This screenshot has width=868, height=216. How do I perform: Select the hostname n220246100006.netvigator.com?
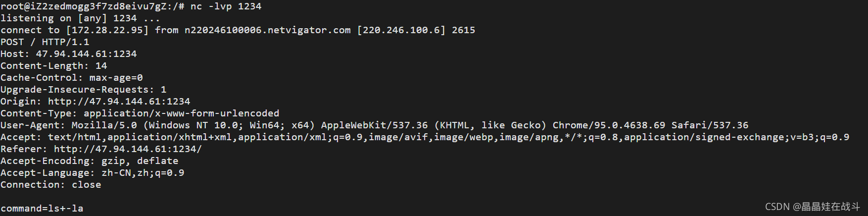[x=268, y=30]
